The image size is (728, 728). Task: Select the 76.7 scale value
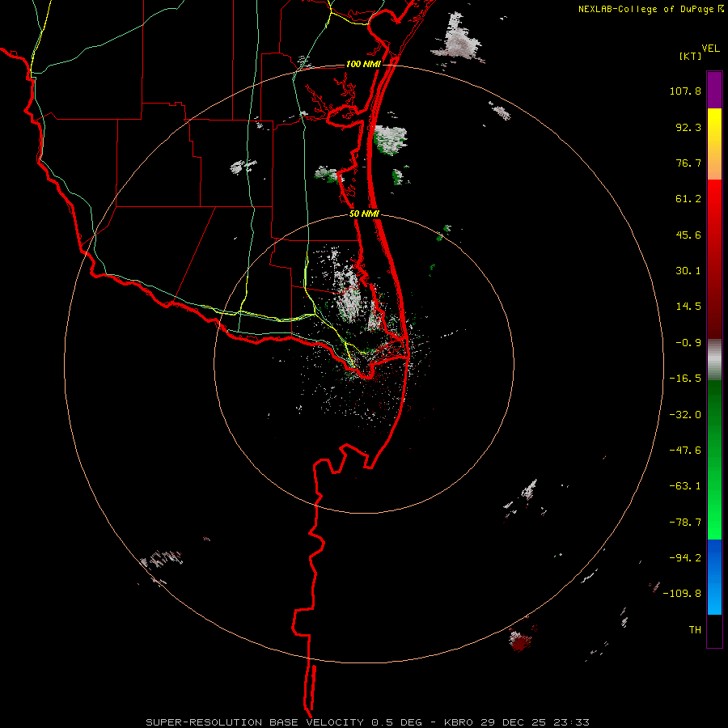click(x=688, y=163)
